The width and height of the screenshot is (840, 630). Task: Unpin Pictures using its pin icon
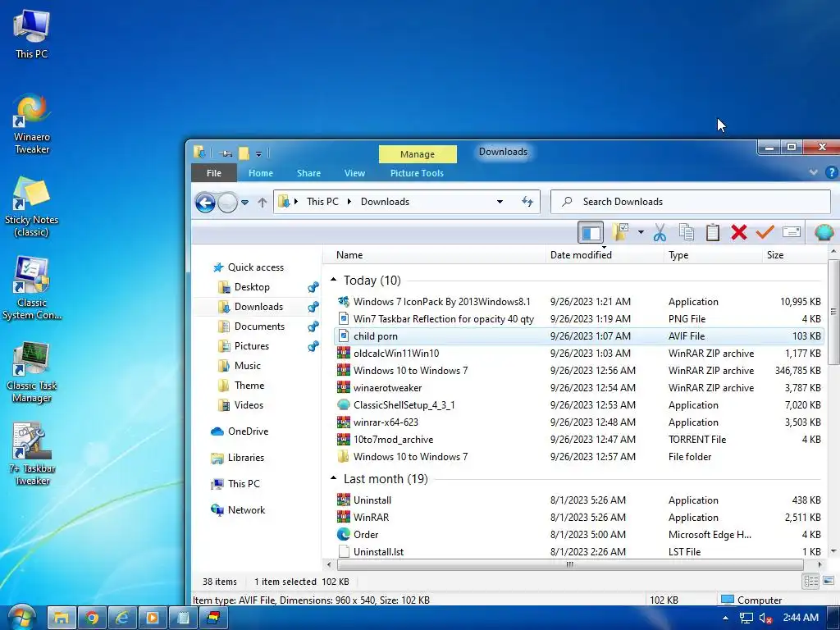coord(313,346)
